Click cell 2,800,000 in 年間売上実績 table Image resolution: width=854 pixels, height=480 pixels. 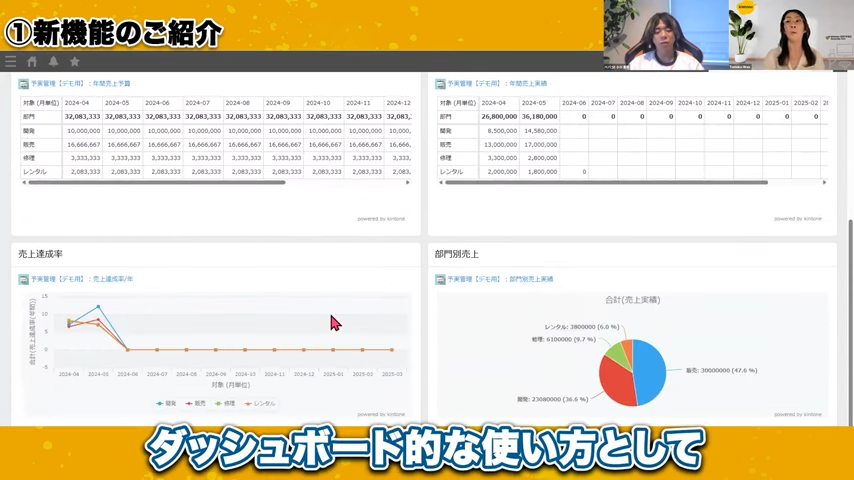[539, 158]
